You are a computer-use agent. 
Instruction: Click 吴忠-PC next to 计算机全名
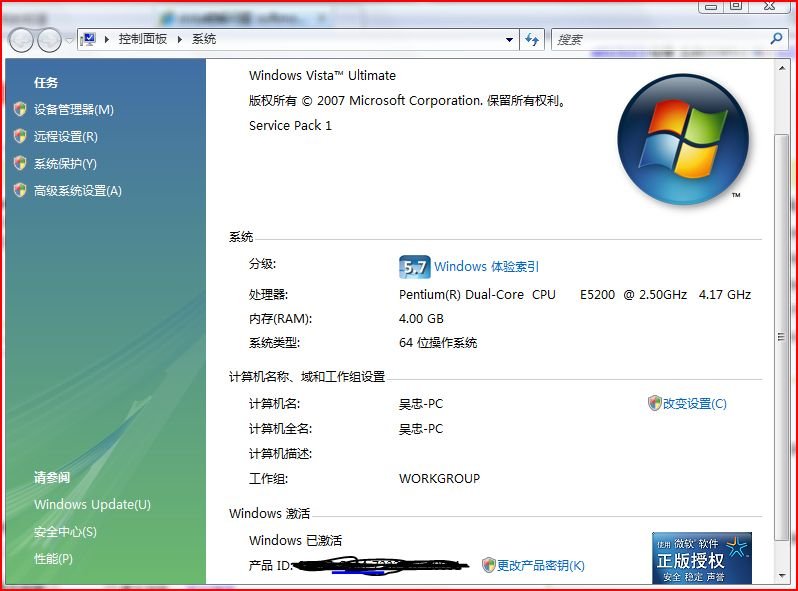421,429
